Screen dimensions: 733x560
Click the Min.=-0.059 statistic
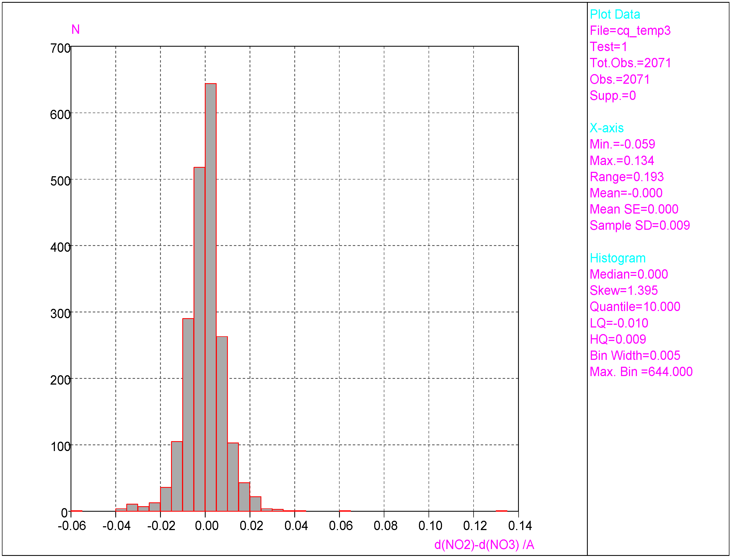tap(622, 144)
